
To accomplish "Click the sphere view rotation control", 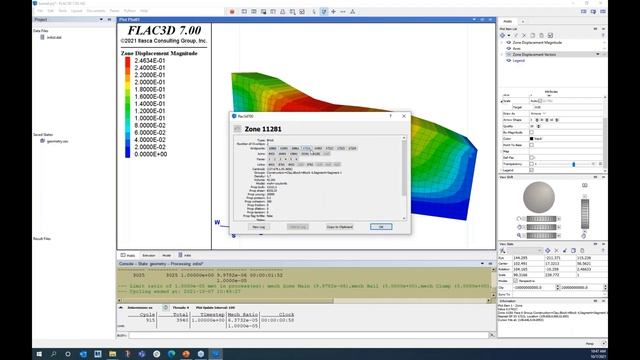I will click(539, 197).
